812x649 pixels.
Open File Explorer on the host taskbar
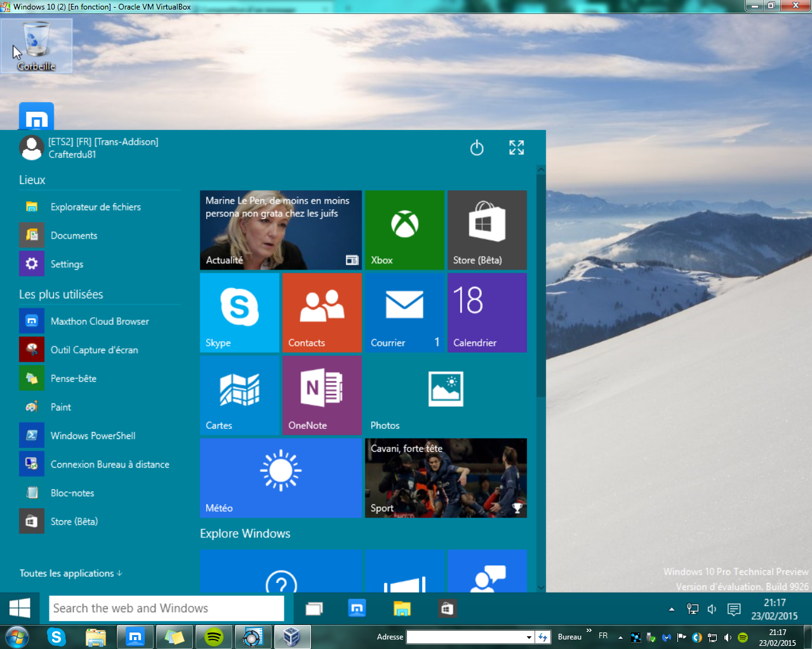(96, 637)
